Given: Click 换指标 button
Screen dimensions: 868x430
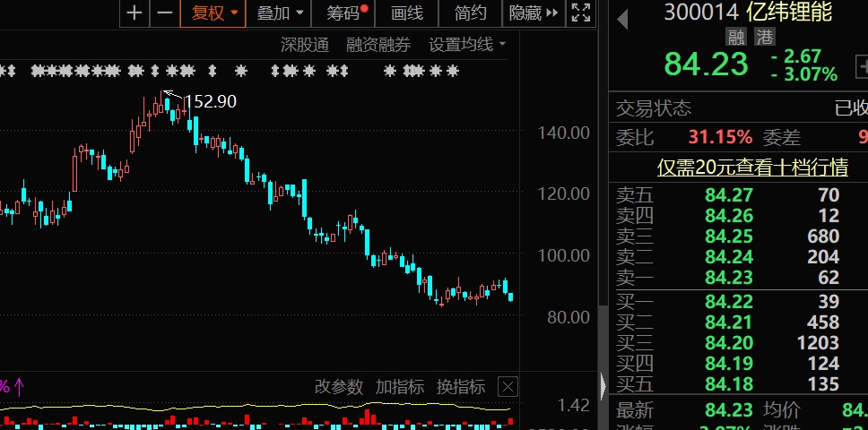Looking at the screenshot, I should click(461, 386).
